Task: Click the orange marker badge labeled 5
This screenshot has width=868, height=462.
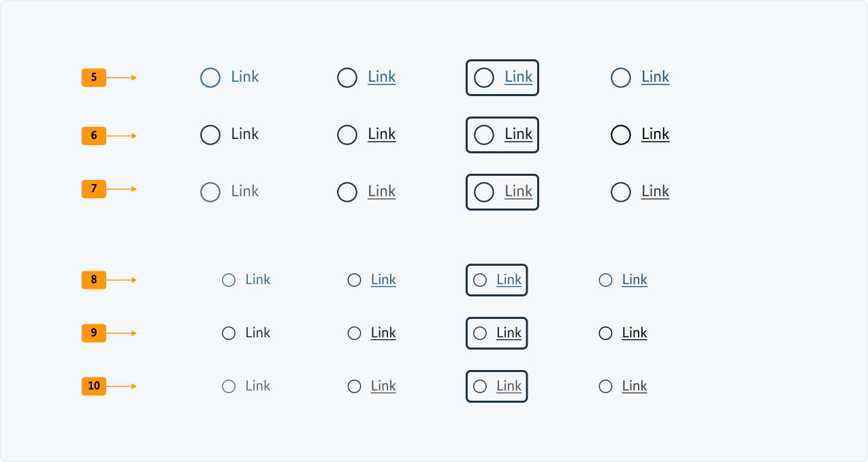Action: pos(93,77)
